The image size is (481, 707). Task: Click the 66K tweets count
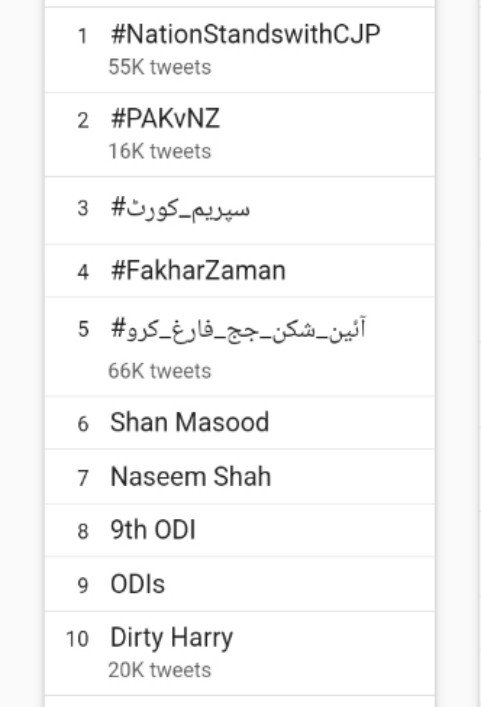(160, 371)
